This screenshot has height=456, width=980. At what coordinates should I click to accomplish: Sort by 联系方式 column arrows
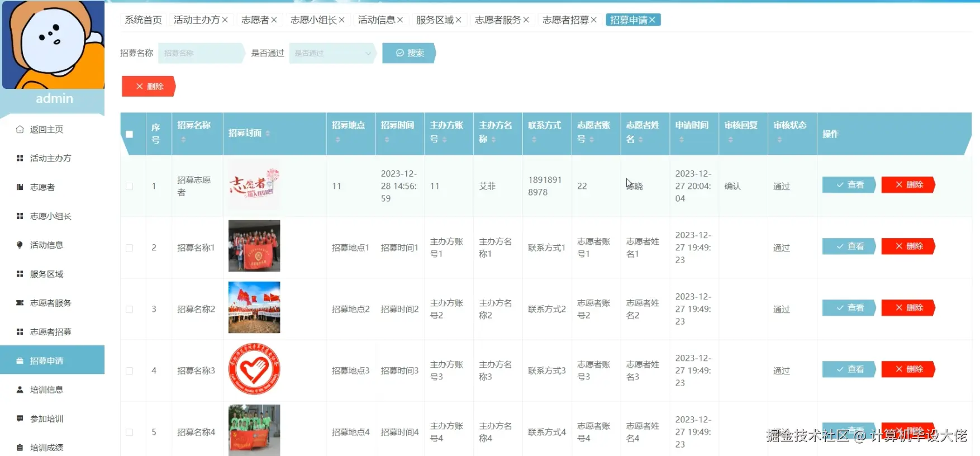[x=534, y=139]
